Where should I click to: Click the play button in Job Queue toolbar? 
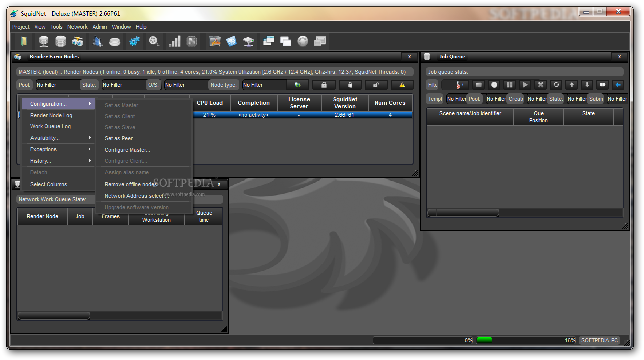point(525,85)
